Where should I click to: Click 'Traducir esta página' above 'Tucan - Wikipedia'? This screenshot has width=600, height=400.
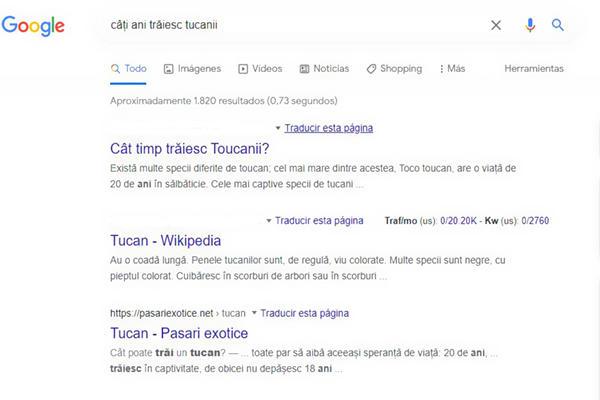pyautogui.click(x=319, y=221)
